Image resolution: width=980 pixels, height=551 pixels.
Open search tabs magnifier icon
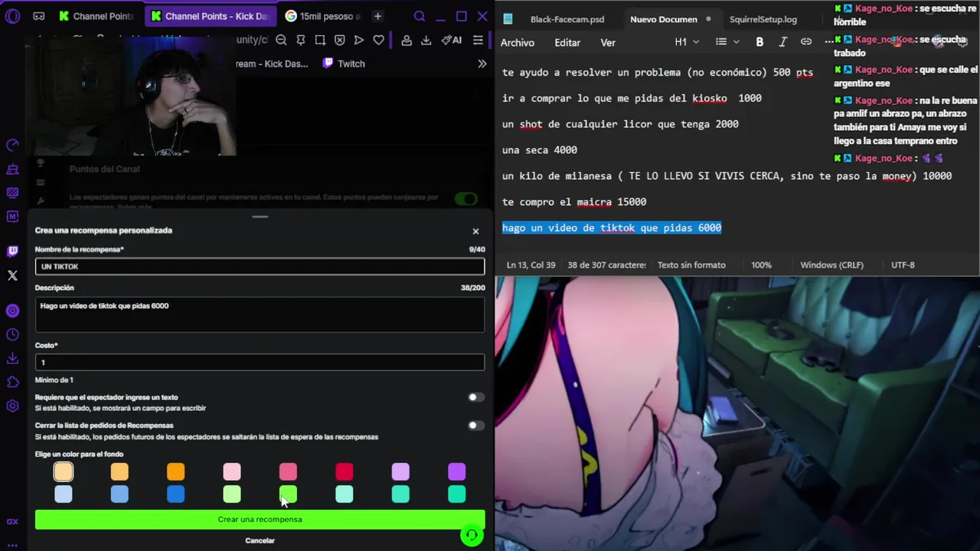click(x=419, y=16)
